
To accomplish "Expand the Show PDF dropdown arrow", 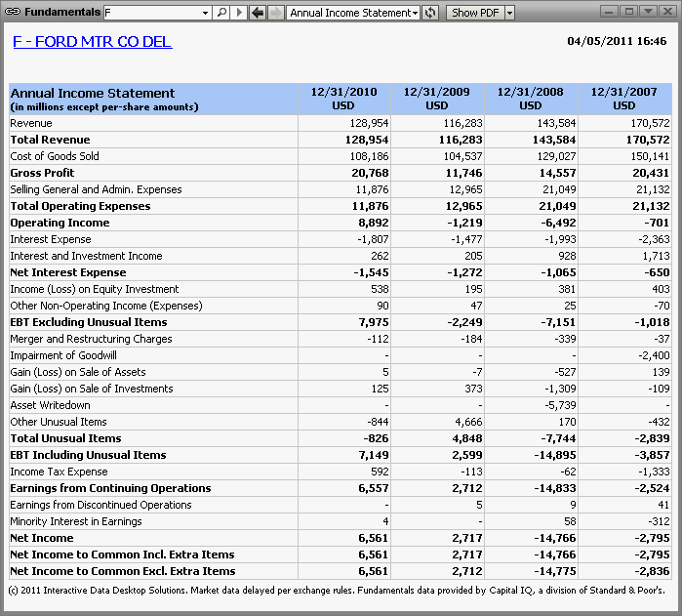I will point(509,13).
